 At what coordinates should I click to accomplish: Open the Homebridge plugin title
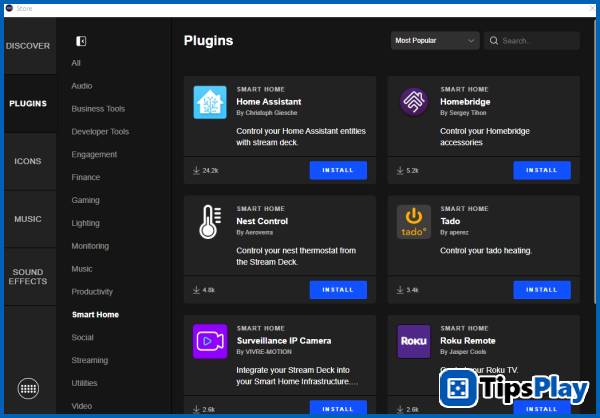pos(465,102)
